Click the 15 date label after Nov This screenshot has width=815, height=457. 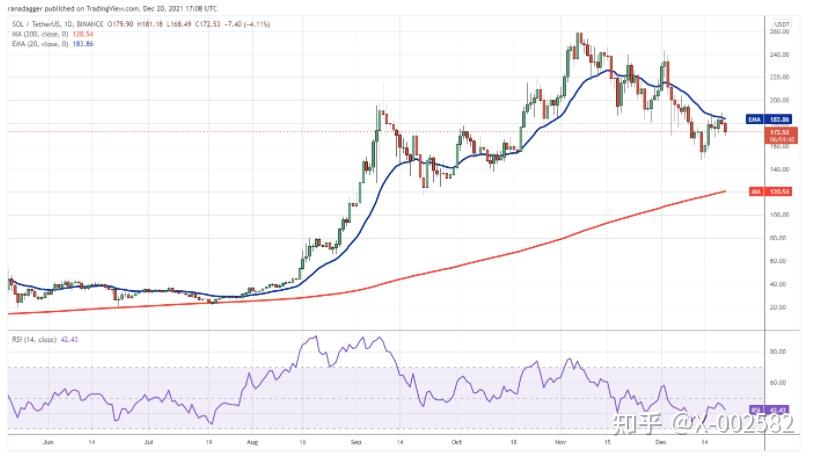click(x=607, y=442)
